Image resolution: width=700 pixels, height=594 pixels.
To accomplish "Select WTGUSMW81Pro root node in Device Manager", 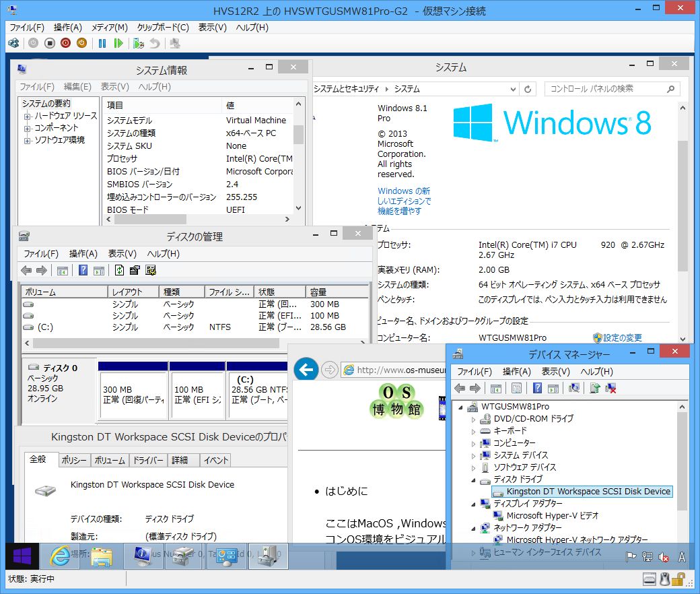I will pos(515,406).
